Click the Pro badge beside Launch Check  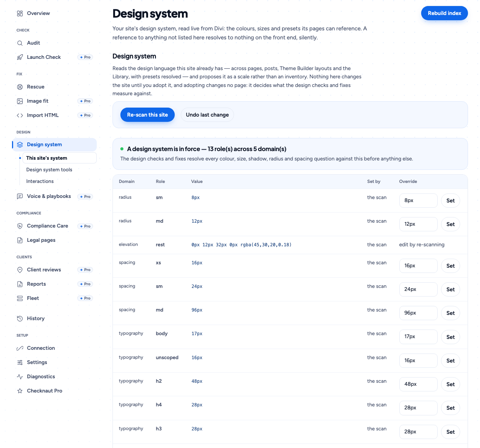[85, 57]
